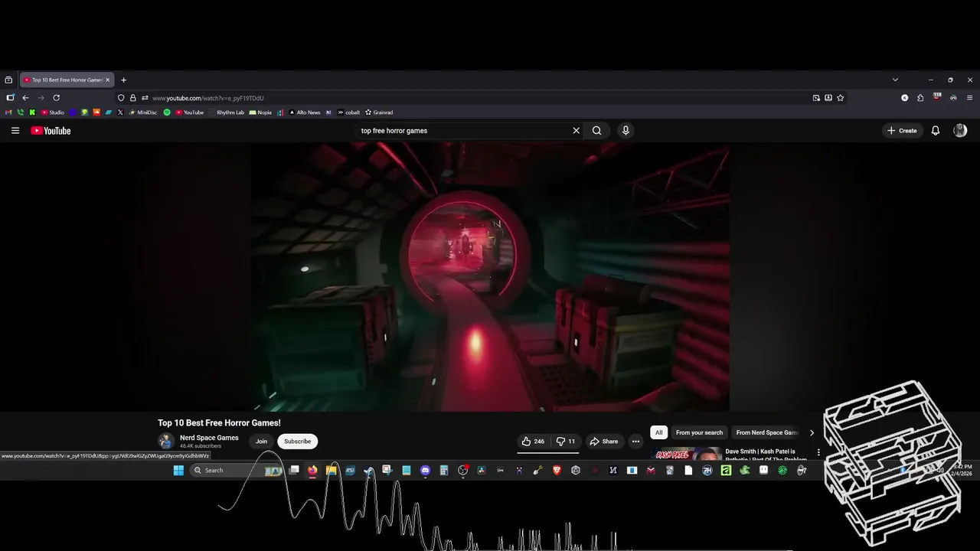Open the Create button
This screenshot has width=980, height=551.
[902, 131]
